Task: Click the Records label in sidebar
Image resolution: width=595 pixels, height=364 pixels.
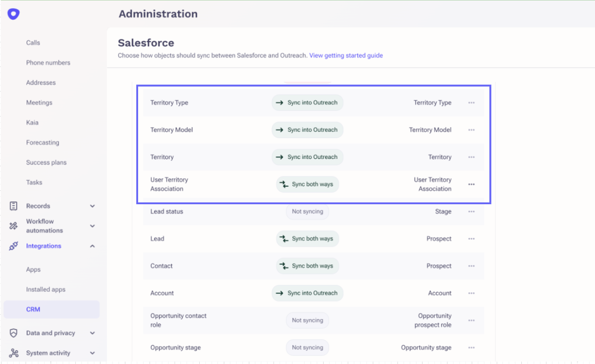Action: (x=38, y=206)
